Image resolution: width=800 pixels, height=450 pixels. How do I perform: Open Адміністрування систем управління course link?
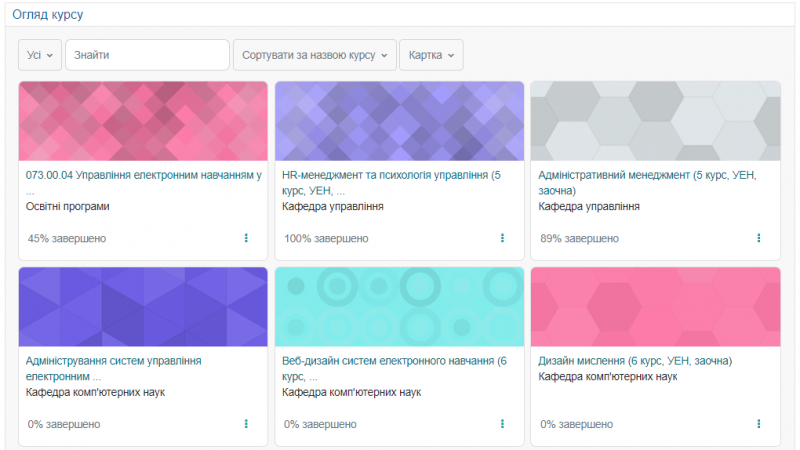(114, 361)
